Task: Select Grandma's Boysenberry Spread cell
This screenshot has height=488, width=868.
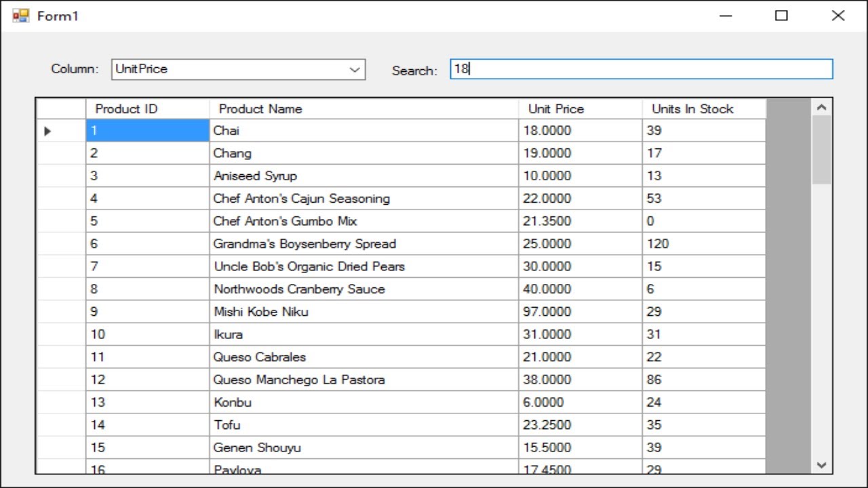Action: pyautogui.click(x=364, y=244)
